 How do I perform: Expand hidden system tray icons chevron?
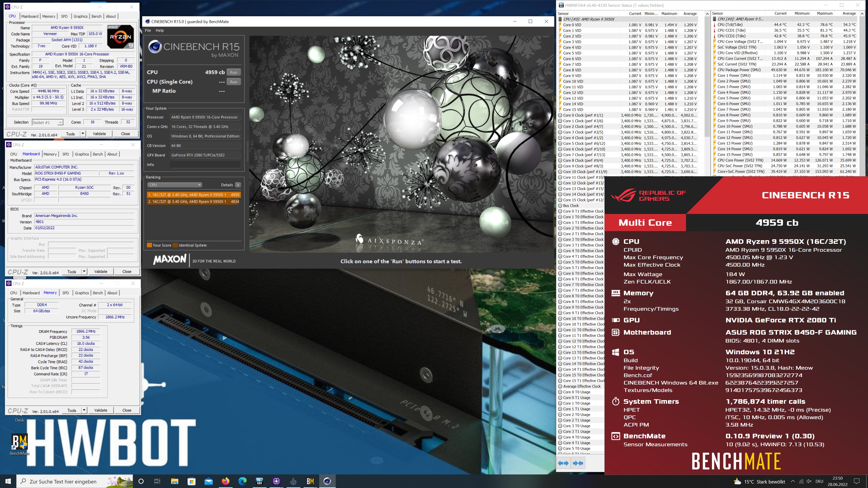[793, 482]
